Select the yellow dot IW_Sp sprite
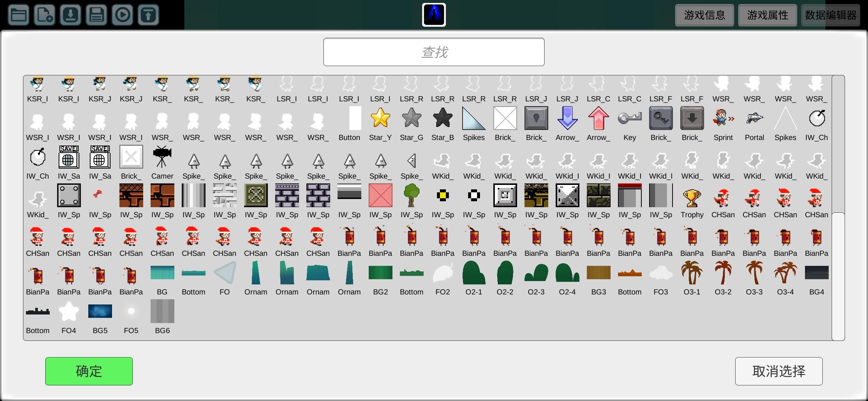Image resolution: width=868 pixels, height=401 pixels. coord(443,195)
